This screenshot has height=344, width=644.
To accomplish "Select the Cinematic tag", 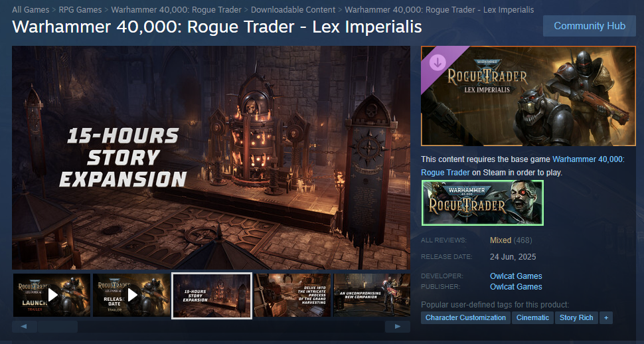I will (x=532, y=317).
